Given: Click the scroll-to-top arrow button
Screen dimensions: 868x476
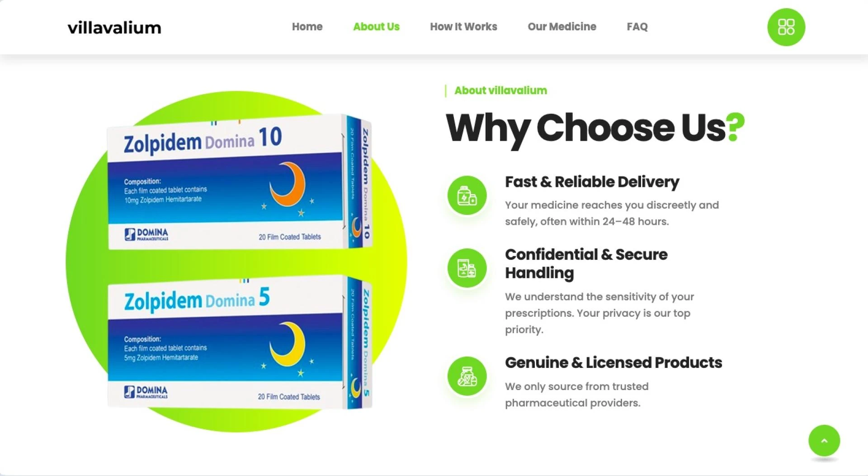Looking at the screenshot, I should [824, 440].
